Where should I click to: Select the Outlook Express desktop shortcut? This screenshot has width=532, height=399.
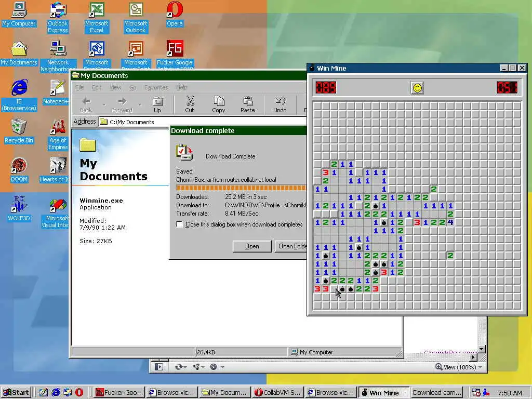[58, 18]
